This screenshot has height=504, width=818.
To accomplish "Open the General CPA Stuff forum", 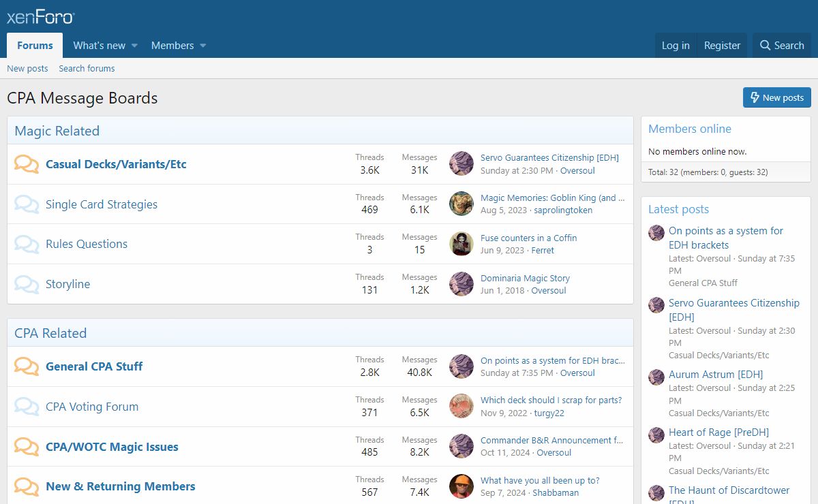I will click(x=94, y=366).
